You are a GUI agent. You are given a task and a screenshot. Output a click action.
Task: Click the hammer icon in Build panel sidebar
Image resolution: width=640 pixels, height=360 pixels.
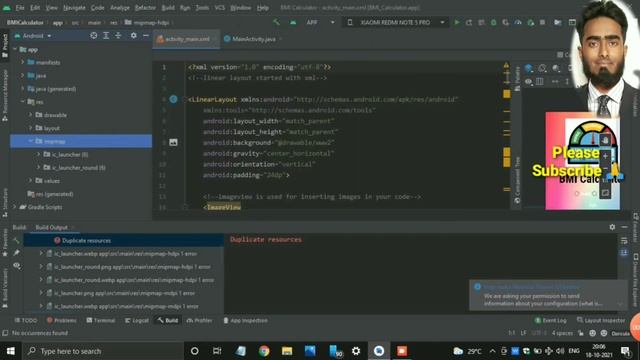16,240
